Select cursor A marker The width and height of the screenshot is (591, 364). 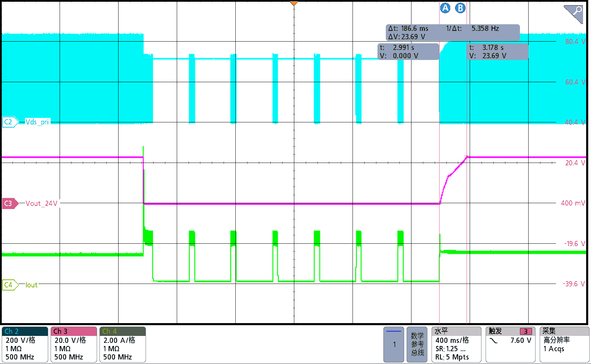pyautogui.click(x=445, y=8)
